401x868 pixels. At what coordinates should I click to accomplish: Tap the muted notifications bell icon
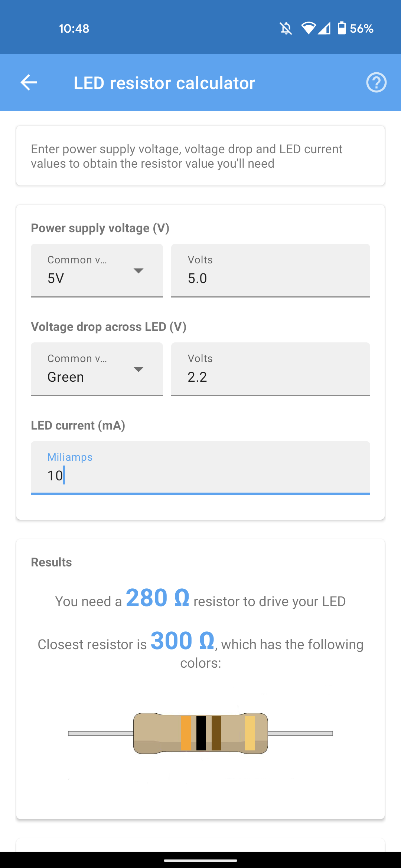[x=286, y=28]
